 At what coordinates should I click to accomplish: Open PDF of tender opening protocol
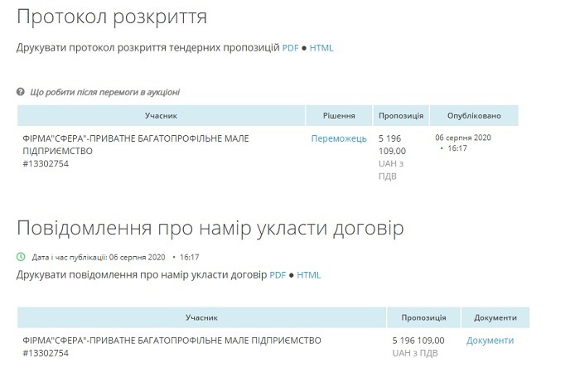coord(290,48)
